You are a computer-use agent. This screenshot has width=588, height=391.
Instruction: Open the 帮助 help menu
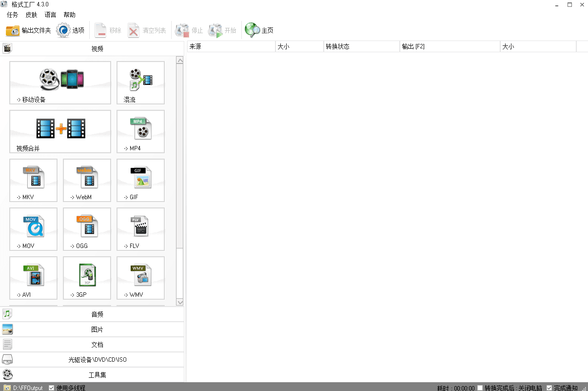click(x=69, y=15)
